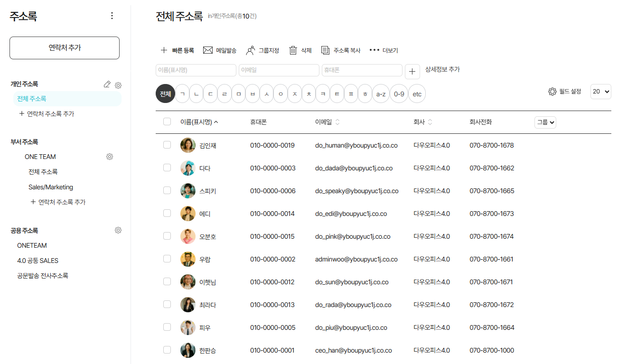Open settings gear for ONE TEAM
Image resolution: width=627 pixels, height=364 pixels.
(110, 157)
